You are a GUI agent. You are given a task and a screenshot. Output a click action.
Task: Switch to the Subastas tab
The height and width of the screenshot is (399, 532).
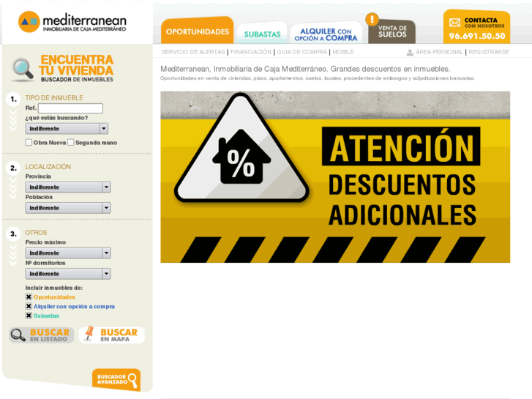point(262,34)
